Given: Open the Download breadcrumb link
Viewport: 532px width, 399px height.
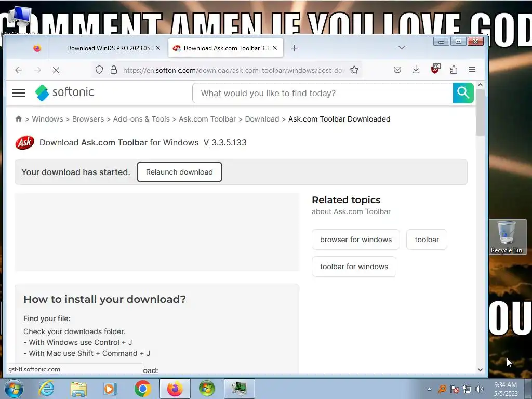Looking at the screenshot, I should coord(262,119).
